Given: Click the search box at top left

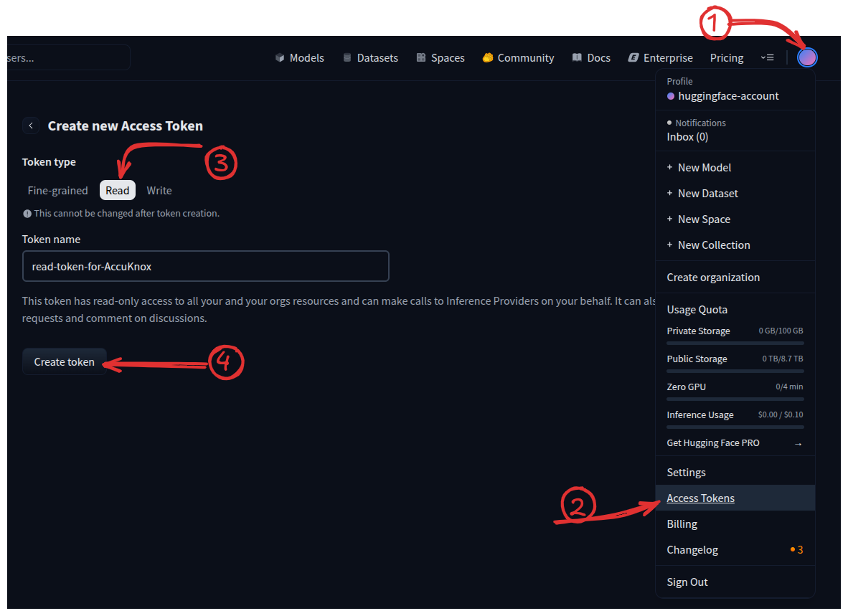Looking at the screenshot, I should click(68, 58).
